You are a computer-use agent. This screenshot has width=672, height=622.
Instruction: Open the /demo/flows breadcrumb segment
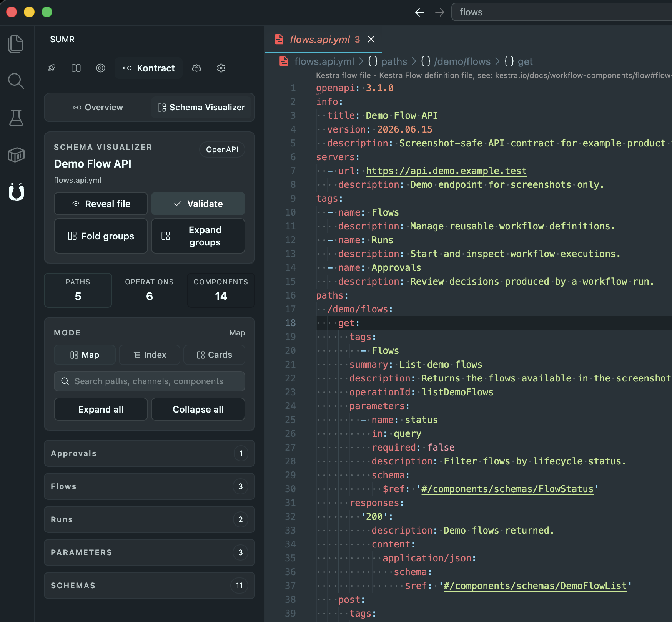(462, 61)
